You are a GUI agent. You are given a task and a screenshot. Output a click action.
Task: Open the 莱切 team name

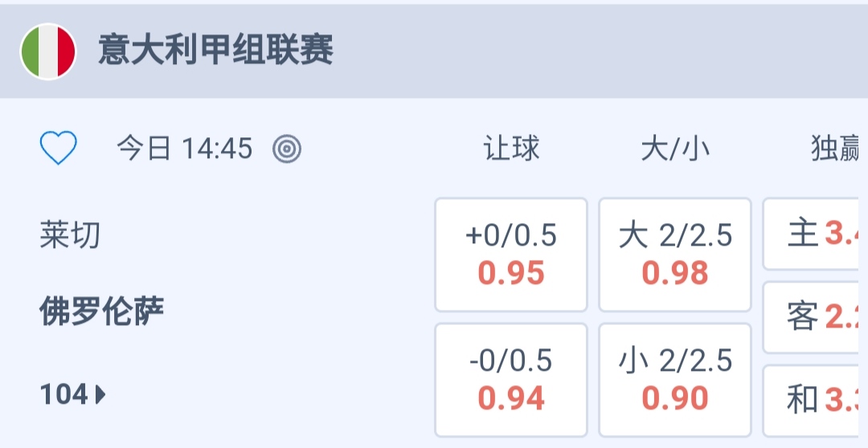click(x=70, y=235)
